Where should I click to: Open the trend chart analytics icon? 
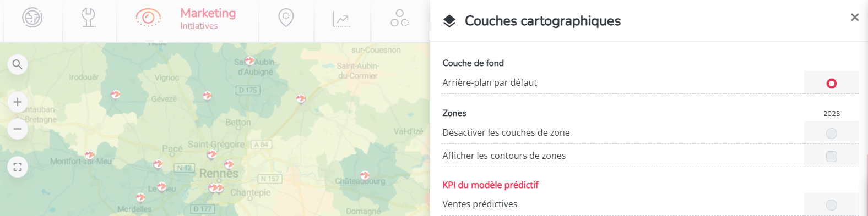coord(341,19)
